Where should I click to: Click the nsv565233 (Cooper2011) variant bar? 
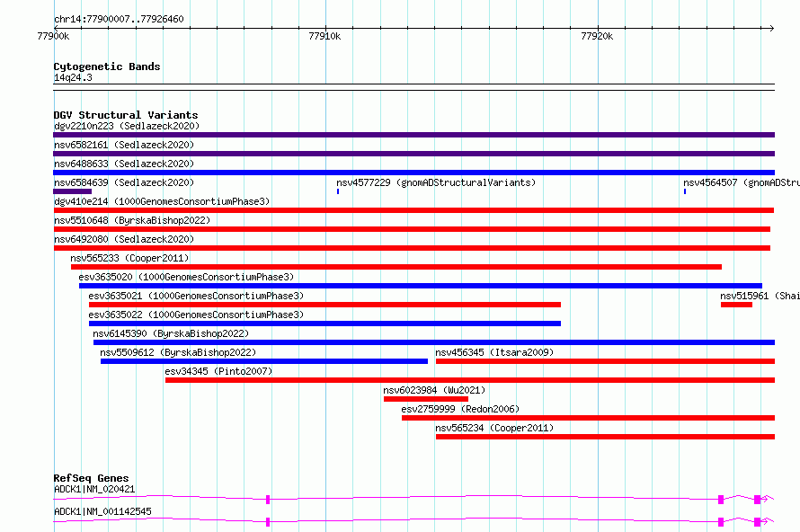click(x=396, y=267)
